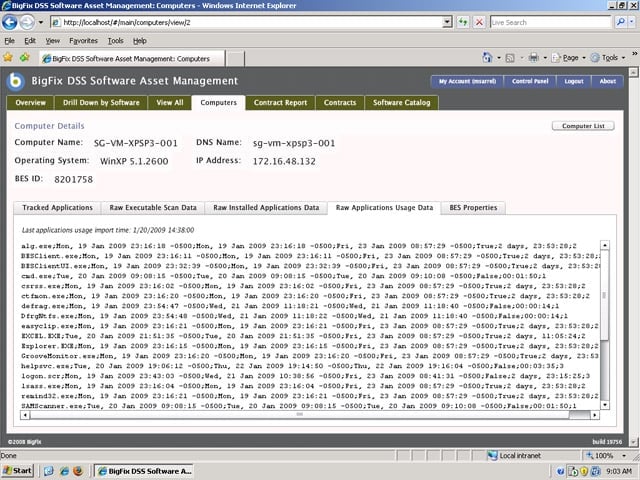Open the Contract Report tab
The width and height of the screenshot is (640, 480).
tap(280, 103)
